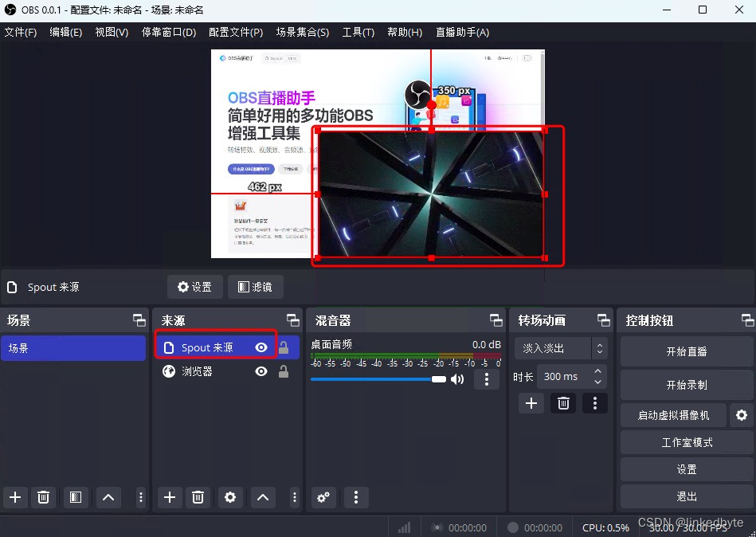The width and height of the screenshot is (756, 537).
Task: Move the source up with arrow icon
Action: (x=263, y=497)
